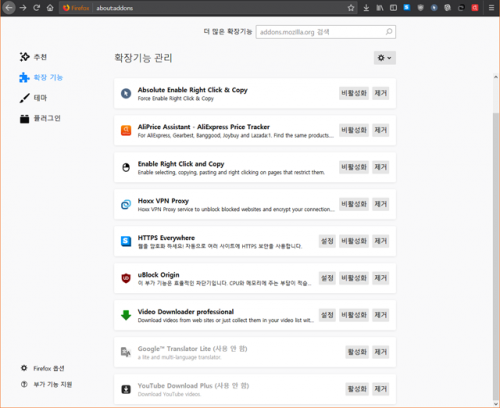Switch to the 플러그인 plugins category
The height and width of the screenshot is (408, 500).
[x=40, y=118]
